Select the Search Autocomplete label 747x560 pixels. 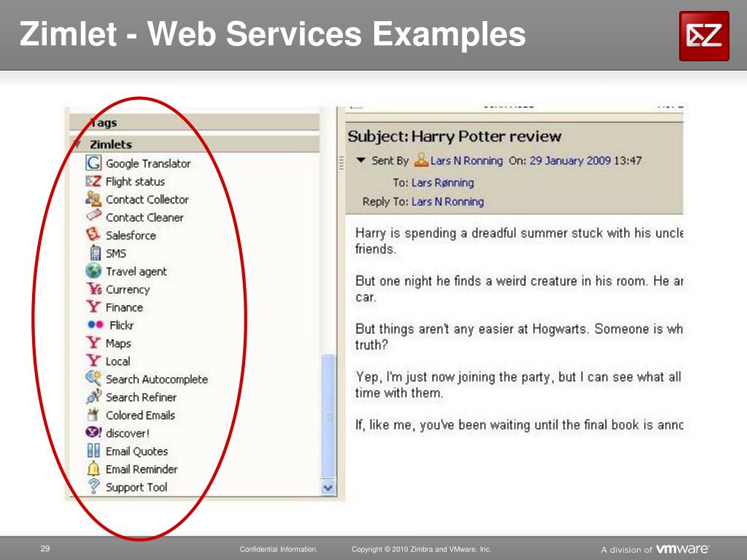[x=157, y=379]
